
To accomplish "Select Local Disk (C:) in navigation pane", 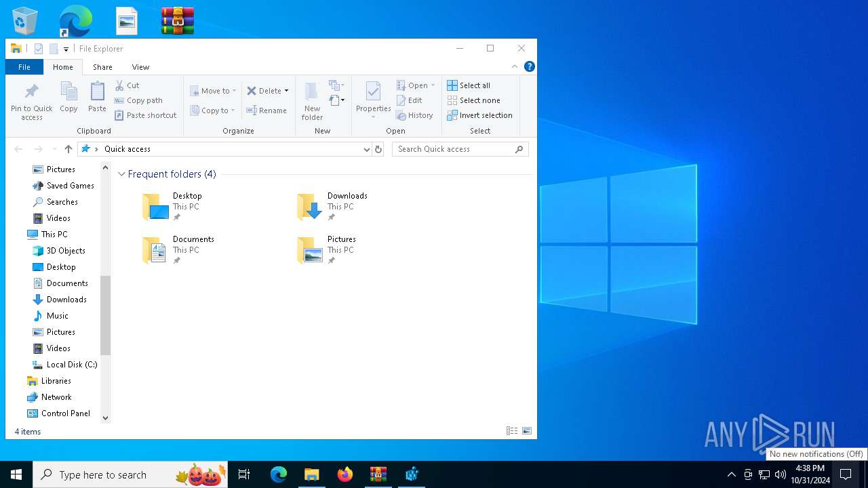I will coord(65,365).
